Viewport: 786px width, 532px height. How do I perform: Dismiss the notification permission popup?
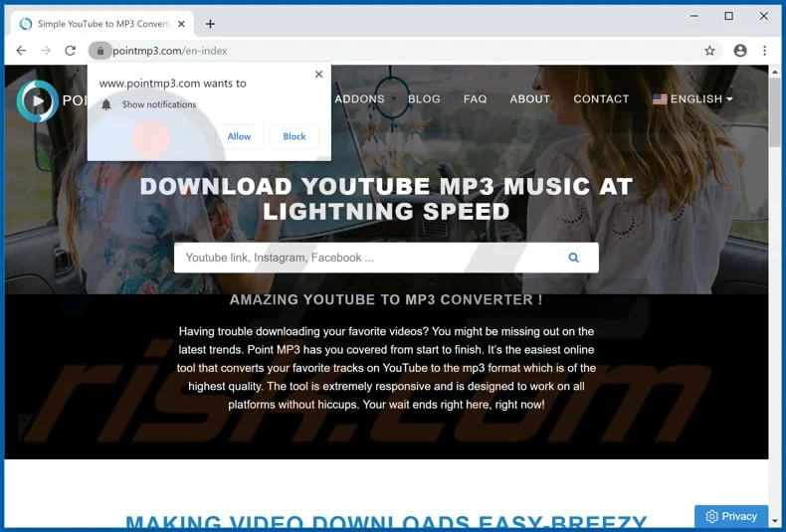(318, 75)
